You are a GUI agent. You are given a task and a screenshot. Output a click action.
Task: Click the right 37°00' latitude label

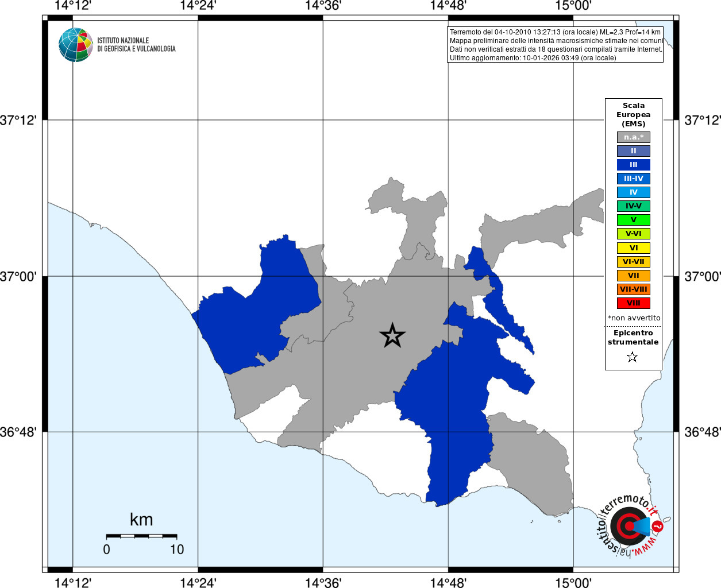pos(702,276)
